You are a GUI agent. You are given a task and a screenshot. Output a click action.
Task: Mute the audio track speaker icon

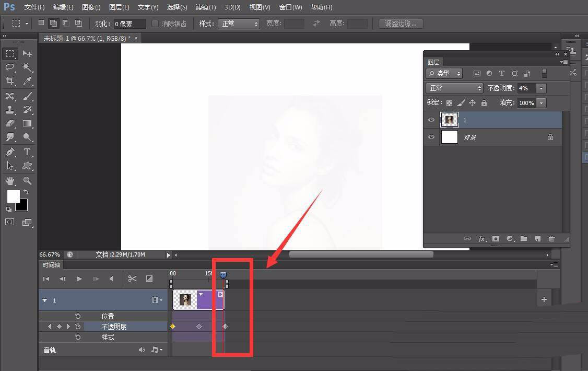pyautogui.click(x=142, y=350)
